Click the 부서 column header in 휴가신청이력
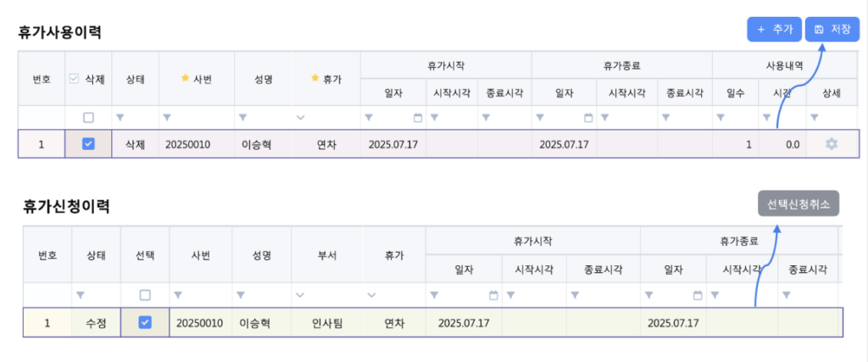This screenshot has height=362, width=868. 325,254
